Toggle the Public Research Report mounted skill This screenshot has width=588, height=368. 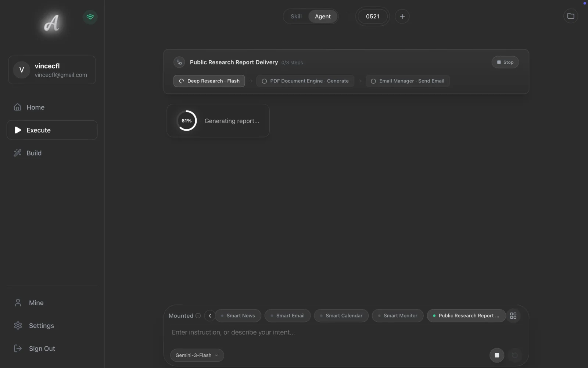point(466,316)
